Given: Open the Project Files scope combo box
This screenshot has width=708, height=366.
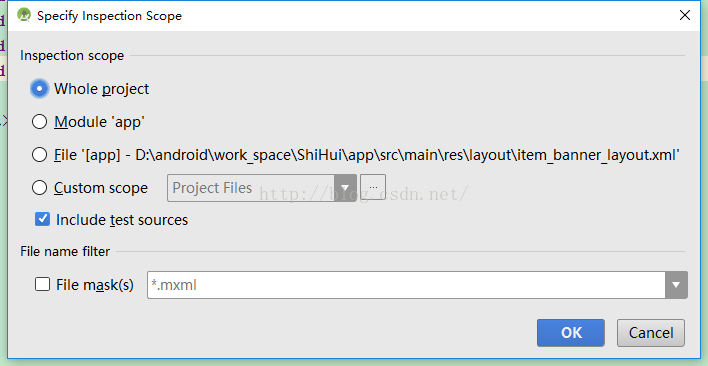Looking at the screenshot, I should tap(261, 188).
